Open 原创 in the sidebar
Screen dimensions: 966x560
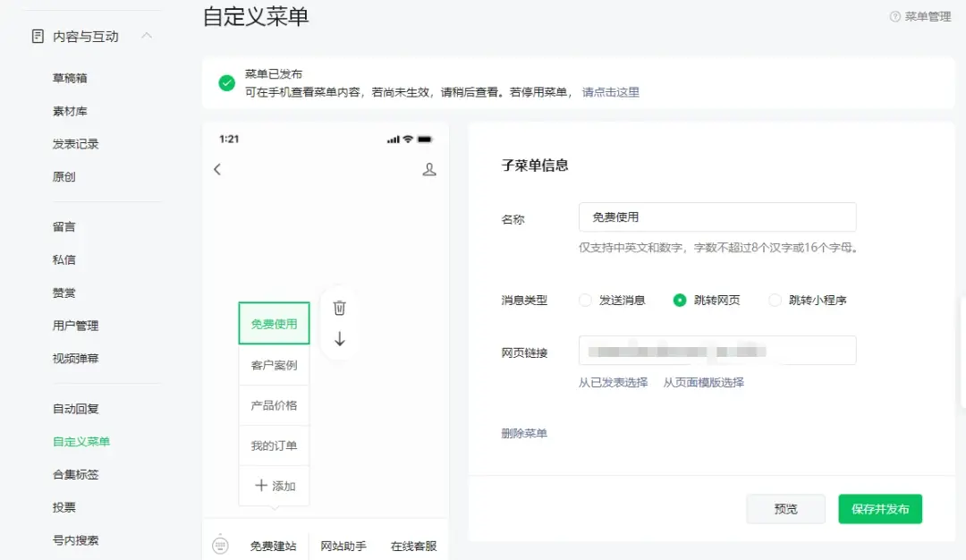click(x=64, y=177)
